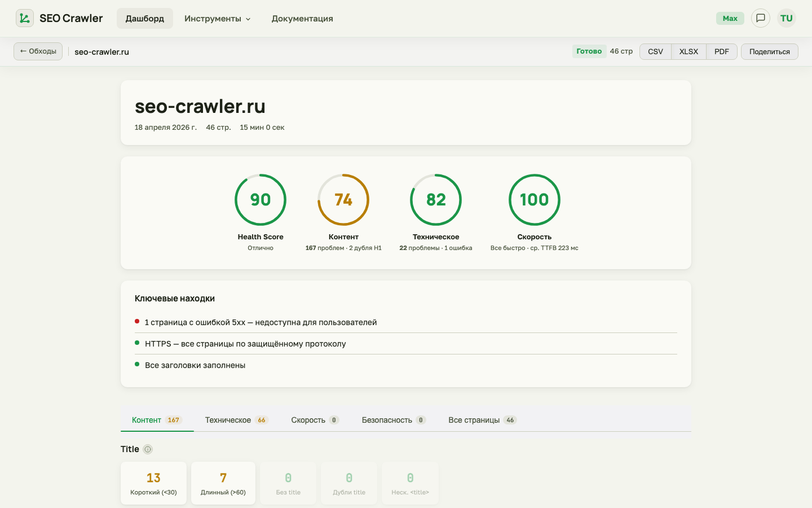
Task: Open the chat feedback icon
Action: click(x=761, y=18)
